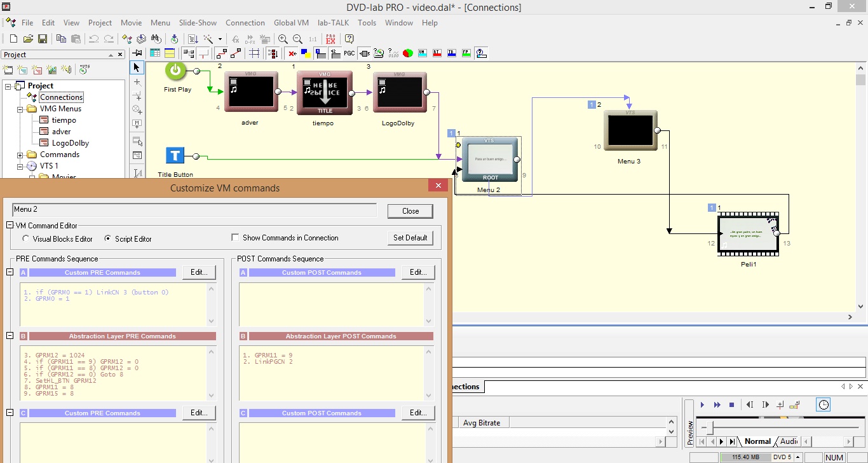The image size is (868, 463).
Task: Click the Save project toolbar icon
Action: point(43,39)
